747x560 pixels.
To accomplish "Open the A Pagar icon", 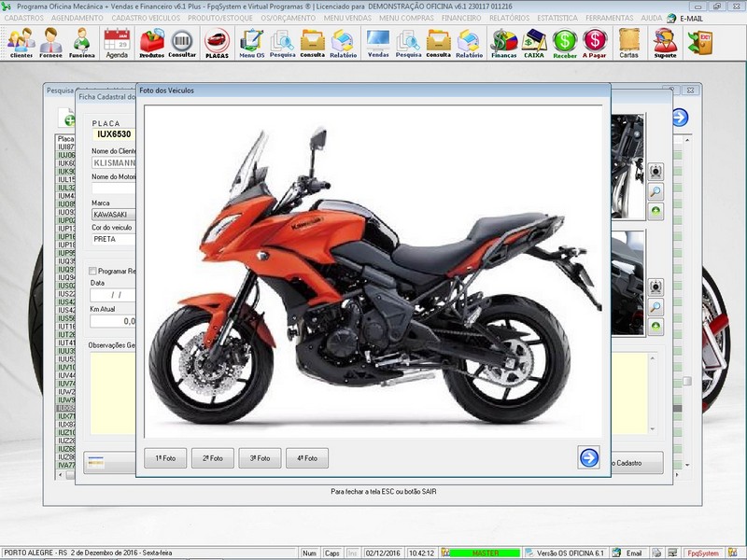I will click(595, 42).
